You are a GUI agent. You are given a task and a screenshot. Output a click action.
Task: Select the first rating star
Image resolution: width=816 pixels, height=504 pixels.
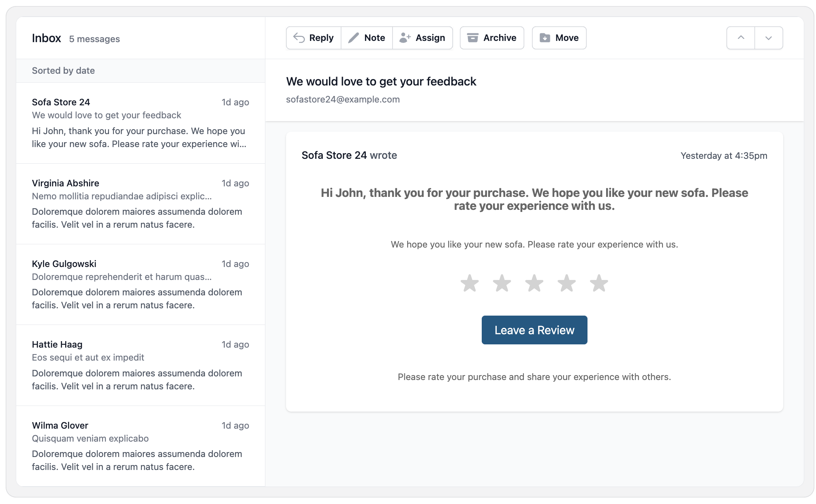(470, 283)
